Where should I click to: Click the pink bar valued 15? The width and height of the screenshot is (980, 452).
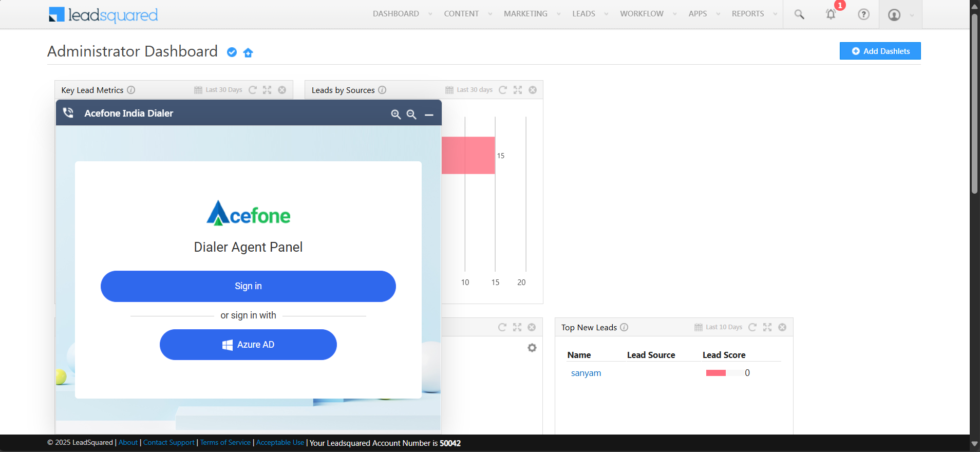pos(468,155)
